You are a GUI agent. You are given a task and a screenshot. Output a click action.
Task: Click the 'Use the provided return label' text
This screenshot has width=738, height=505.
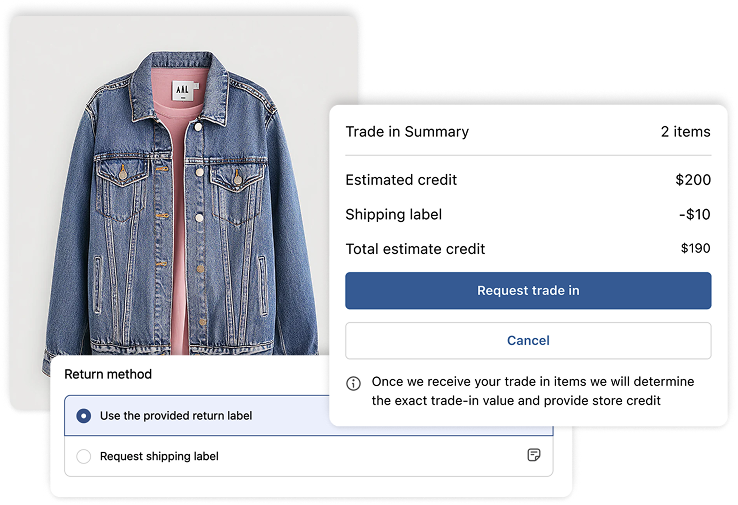click(176, 416)
